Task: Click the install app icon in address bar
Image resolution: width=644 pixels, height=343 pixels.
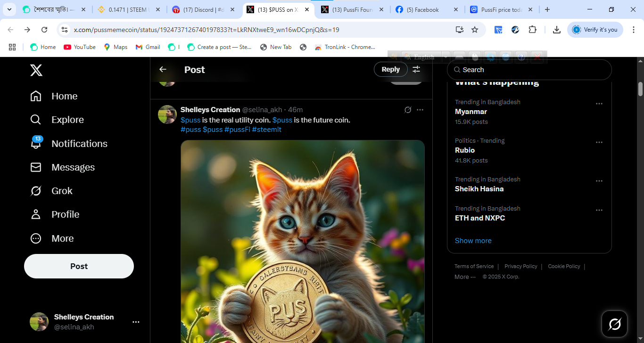Action: tap(460, 30)
